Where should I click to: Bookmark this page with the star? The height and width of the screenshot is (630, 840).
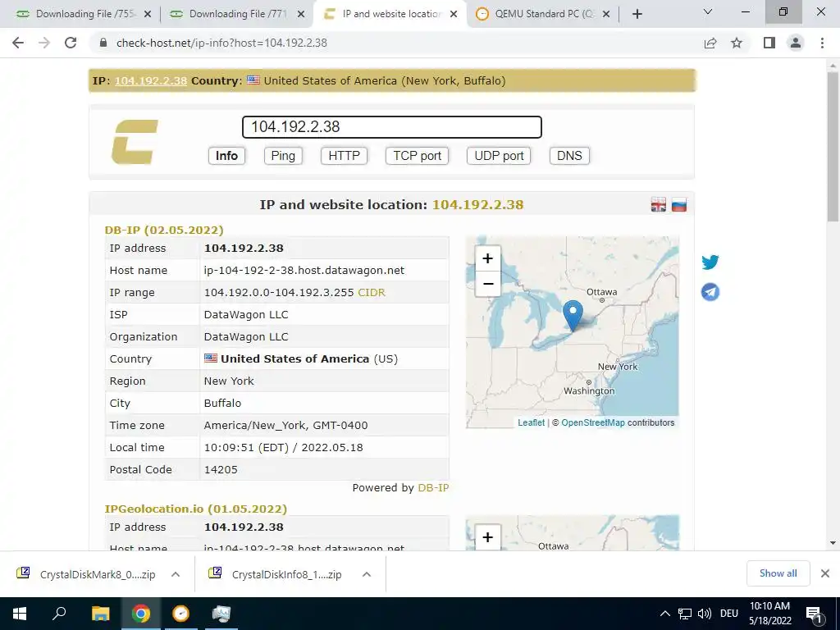click(x=737, y=43)
